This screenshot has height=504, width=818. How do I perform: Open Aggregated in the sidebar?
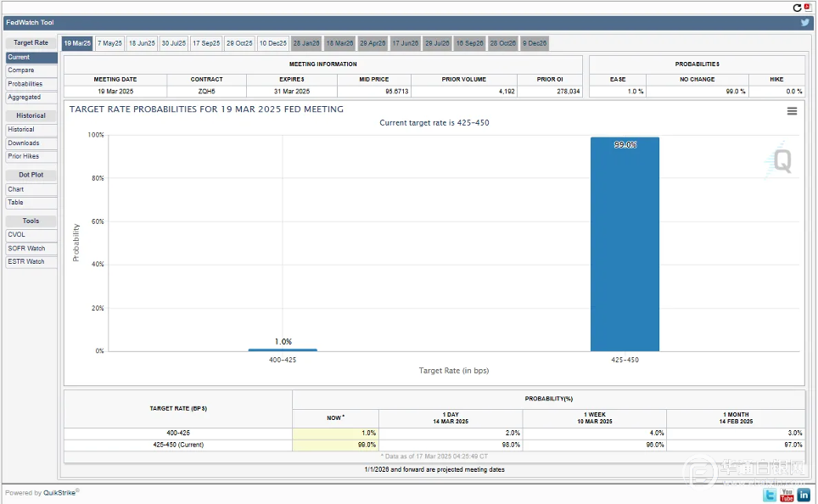pyautogui.click(x=31, y=98)
